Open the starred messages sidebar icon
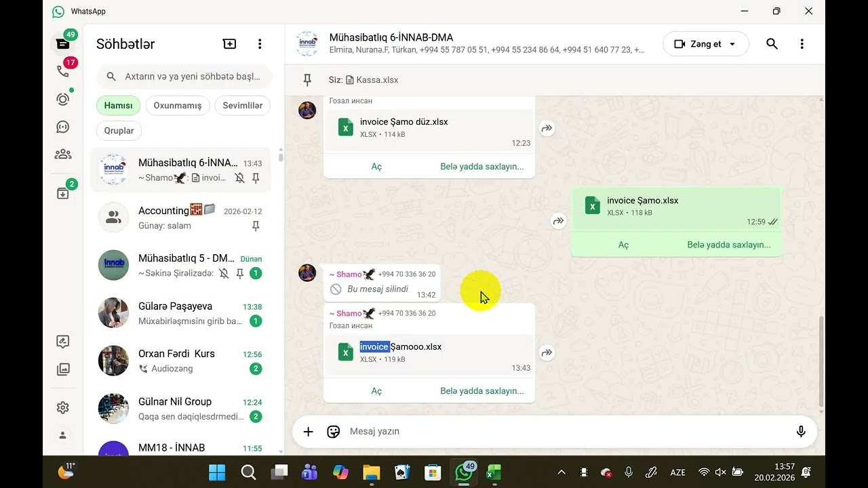 pyautogui.click(x=63, y=342)
